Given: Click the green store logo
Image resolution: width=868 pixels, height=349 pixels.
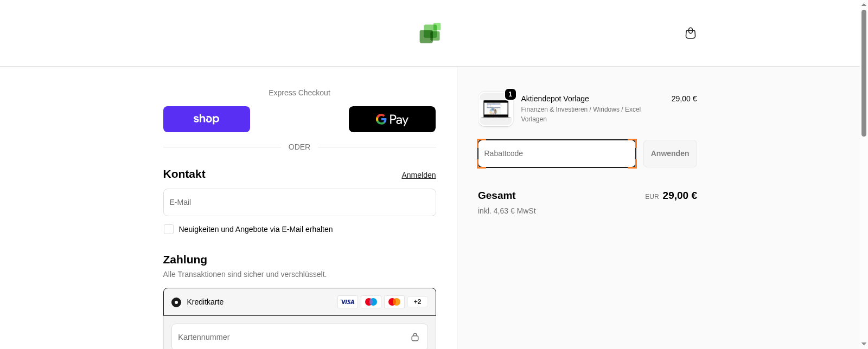Looking at the screenshot, I should (x=430, y=33).
